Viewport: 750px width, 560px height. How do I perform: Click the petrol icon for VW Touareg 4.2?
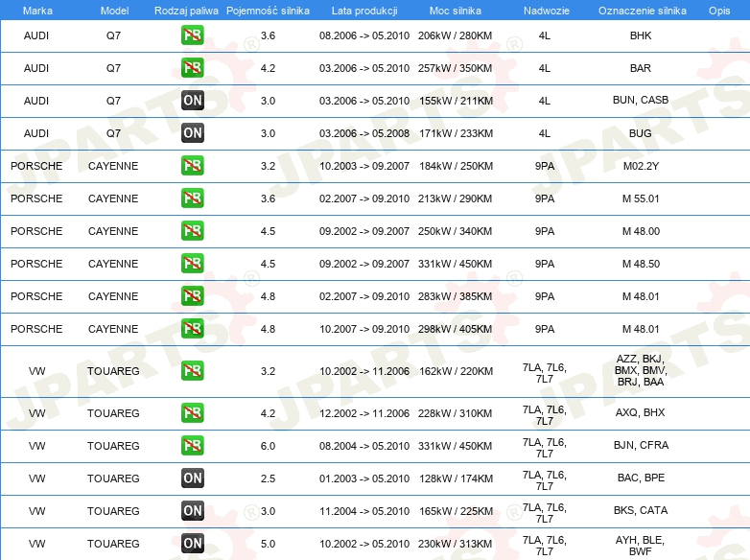click(192, 413)
